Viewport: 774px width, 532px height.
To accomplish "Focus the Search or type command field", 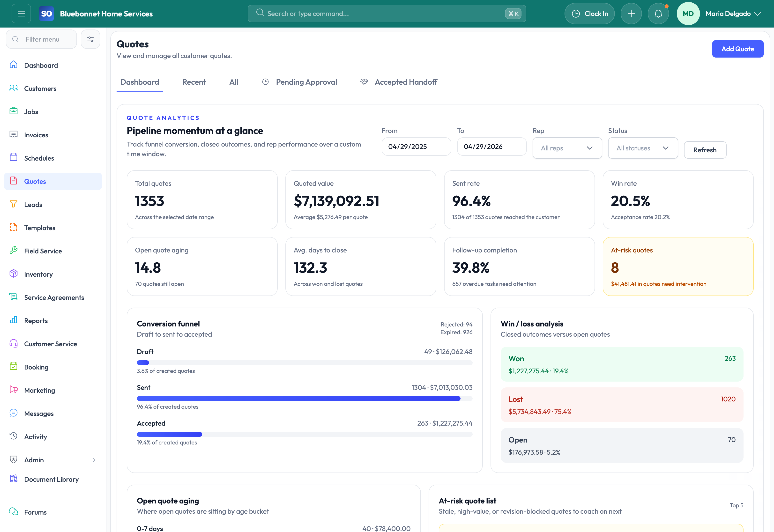I will (x=387, y=14).
